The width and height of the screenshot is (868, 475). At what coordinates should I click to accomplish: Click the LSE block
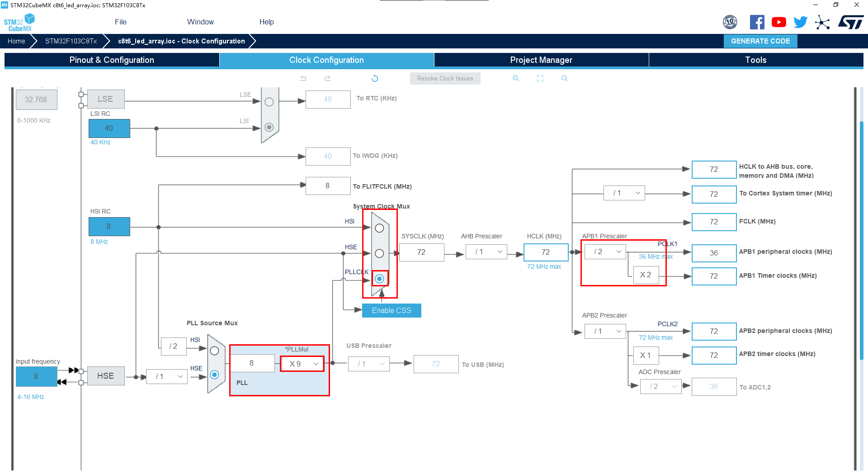(105, 99)
